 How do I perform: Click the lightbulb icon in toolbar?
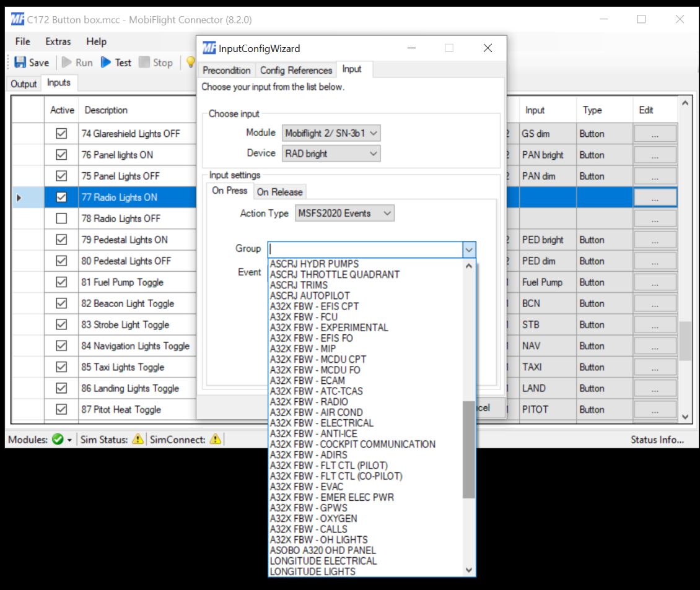coord(190,63)
